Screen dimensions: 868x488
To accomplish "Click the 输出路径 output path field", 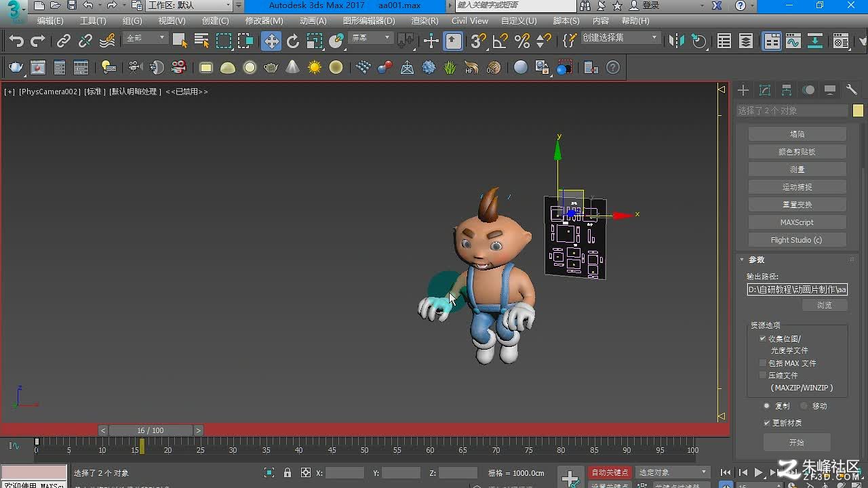I will coord(797,289).
